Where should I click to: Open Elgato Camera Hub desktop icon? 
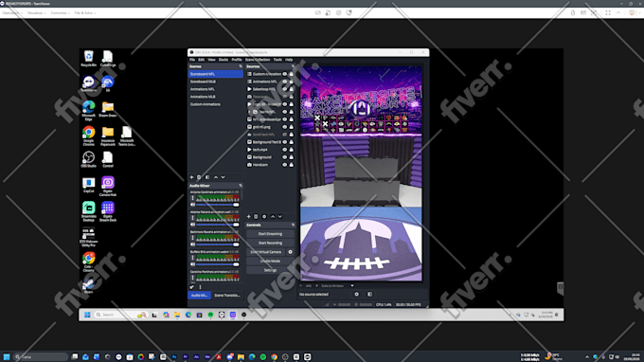[108, 186]
